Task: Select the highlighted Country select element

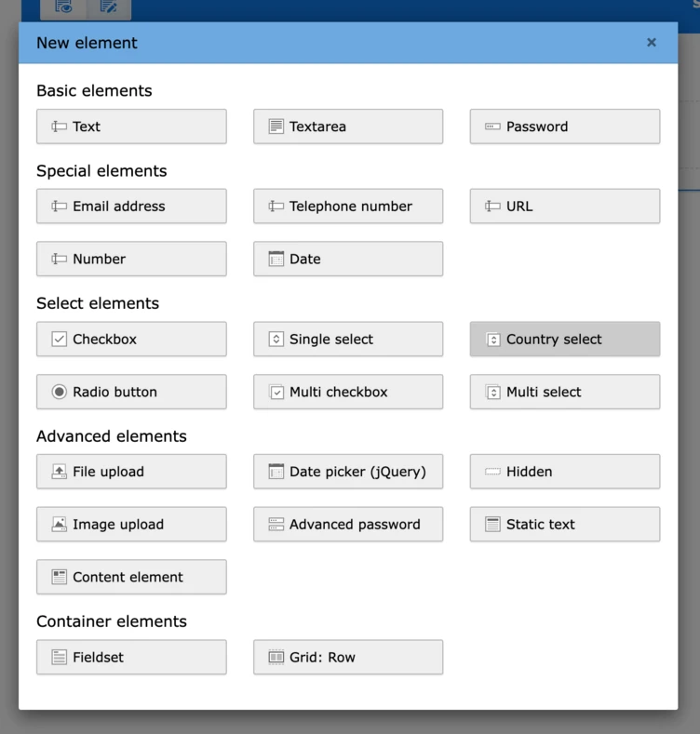Action: pos(565,339)
